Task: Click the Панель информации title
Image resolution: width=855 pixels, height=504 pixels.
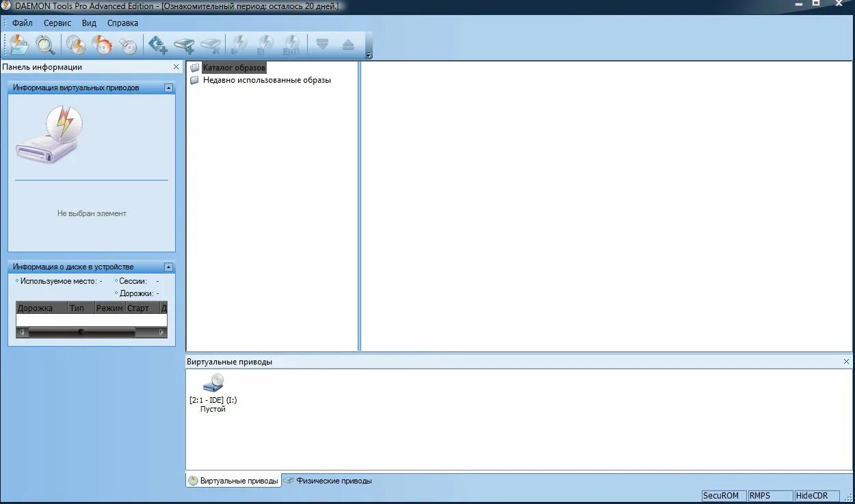Action: point(42,67)
